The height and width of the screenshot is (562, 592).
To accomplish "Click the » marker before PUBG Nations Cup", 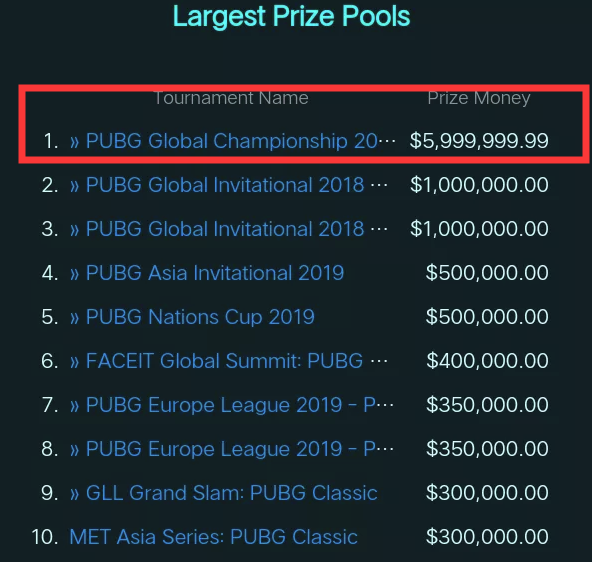I will 74,317.
